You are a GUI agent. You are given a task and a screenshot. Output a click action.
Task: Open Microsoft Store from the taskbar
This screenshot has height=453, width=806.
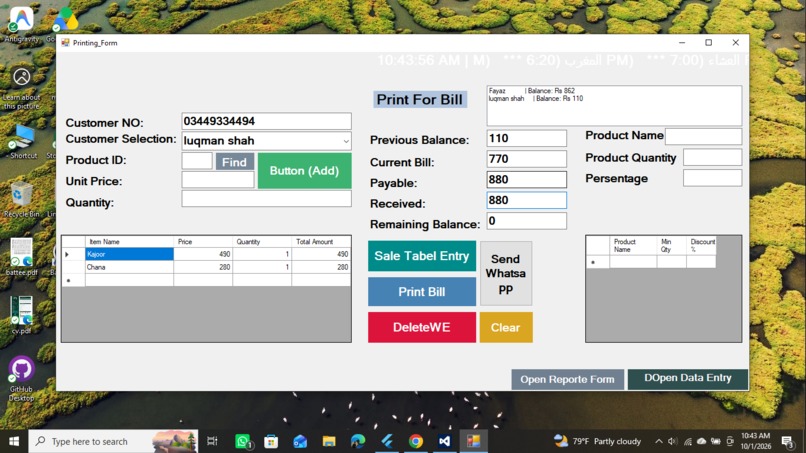pos(271,441)
